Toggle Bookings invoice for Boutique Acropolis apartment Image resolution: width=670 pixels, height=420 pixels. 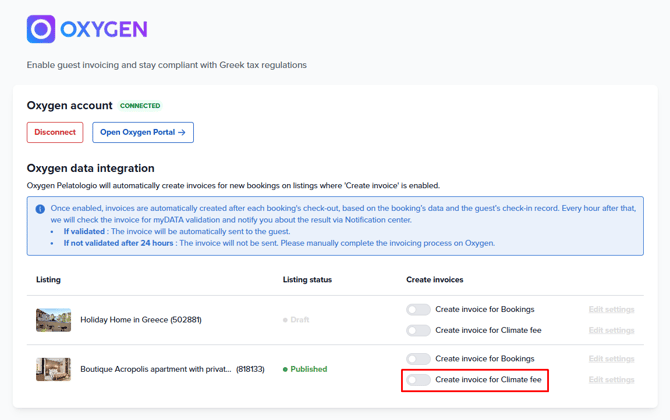click(x=418, y=358)
